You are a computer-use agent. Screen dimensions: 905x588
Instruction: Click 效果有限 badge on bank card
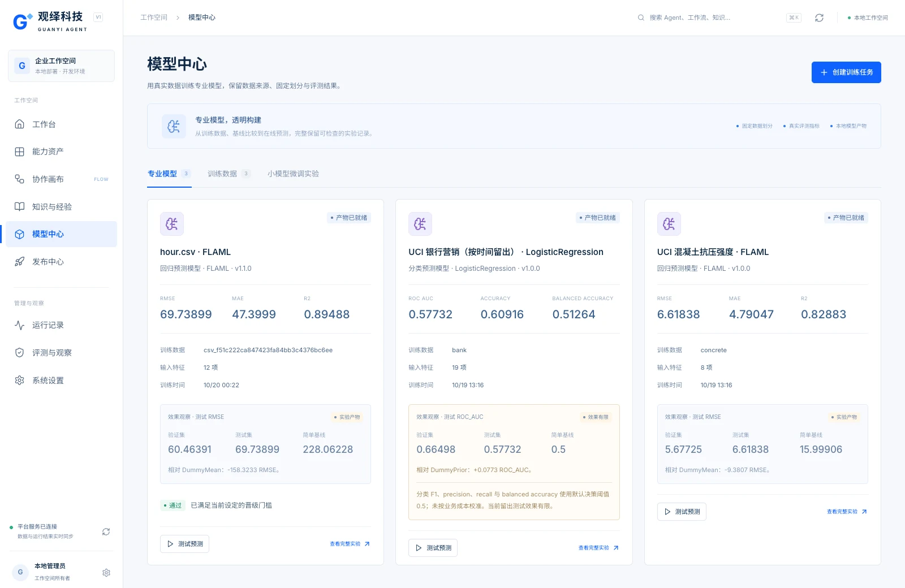(x=596, y=417)
